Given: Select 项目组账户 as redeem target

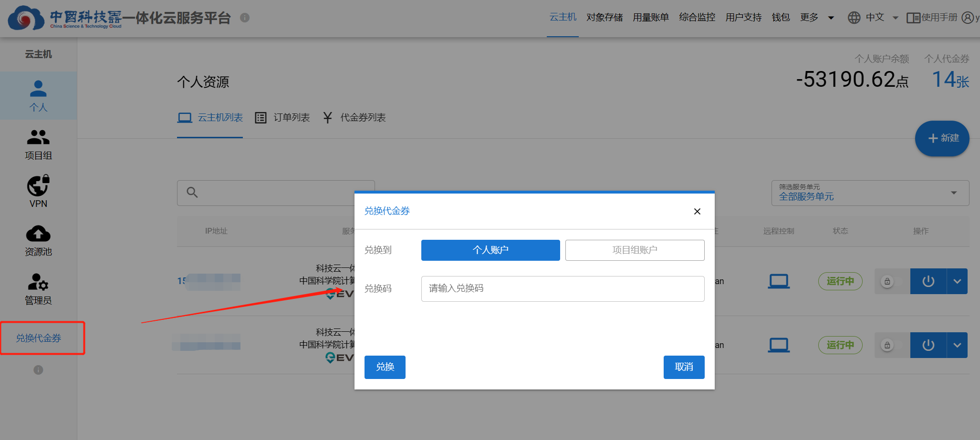Looking at the screenshot, I should 635,250.
